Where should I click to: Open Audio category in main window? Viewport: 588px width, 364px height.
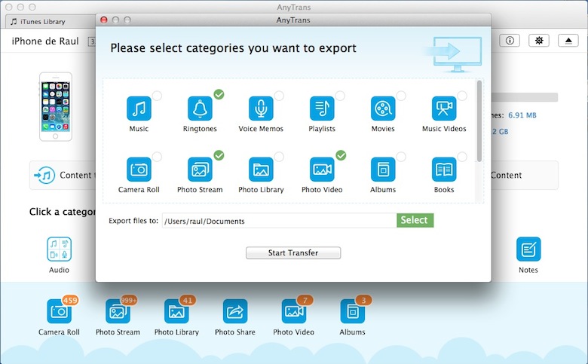(60, 249)
